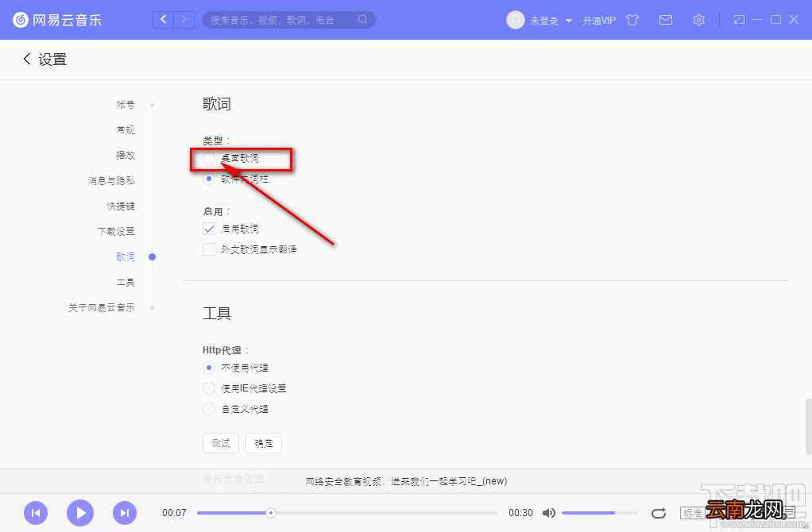Check 外文歌词显示翻译 checkbox

[x=209, y=249]
